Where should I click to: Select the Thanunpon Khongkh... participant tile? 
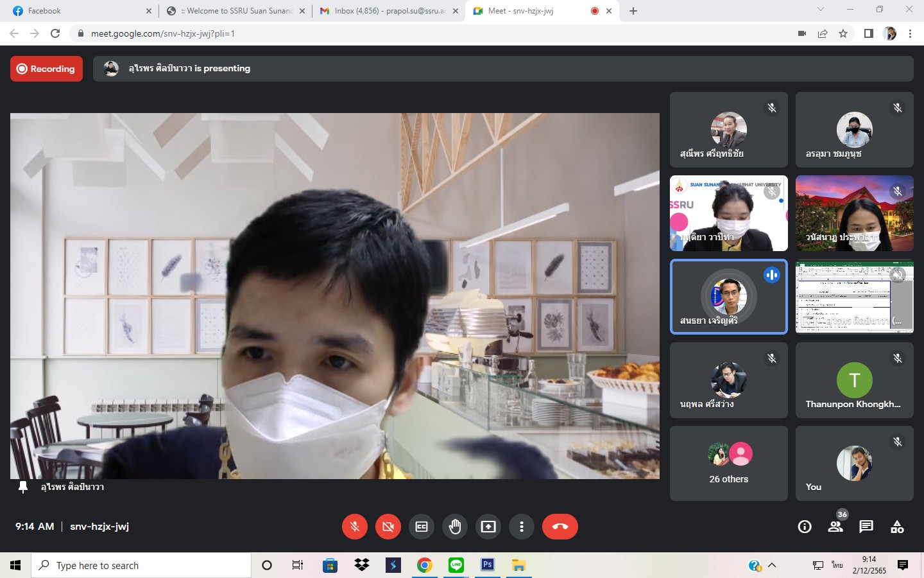[854, 380]
